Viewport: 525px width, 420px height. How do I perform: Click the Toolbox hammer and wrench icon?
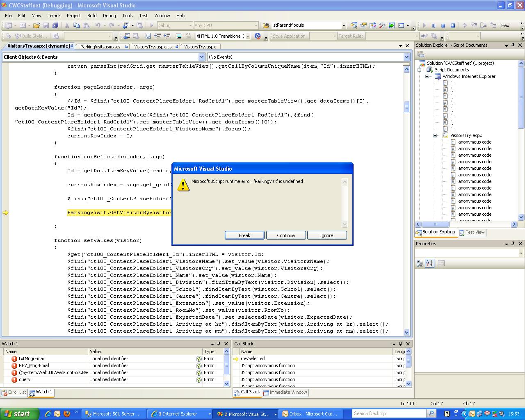(382, 25)
